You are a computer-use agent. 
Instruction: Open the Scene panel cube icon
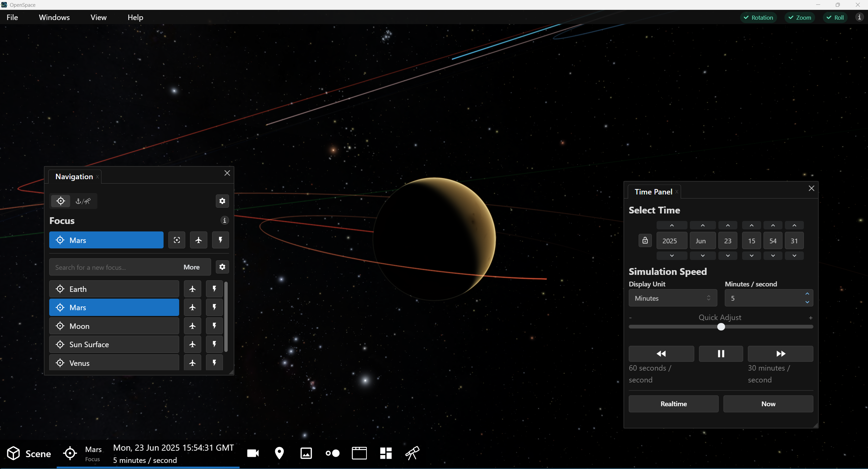pyautogui.click(x=14, y=453)
